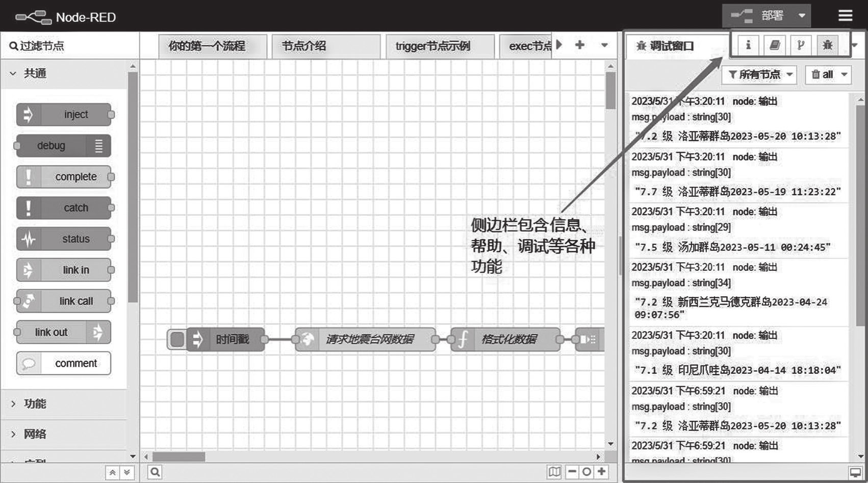
Task: Select the debug node in the palette
Action: pos(64,146)
